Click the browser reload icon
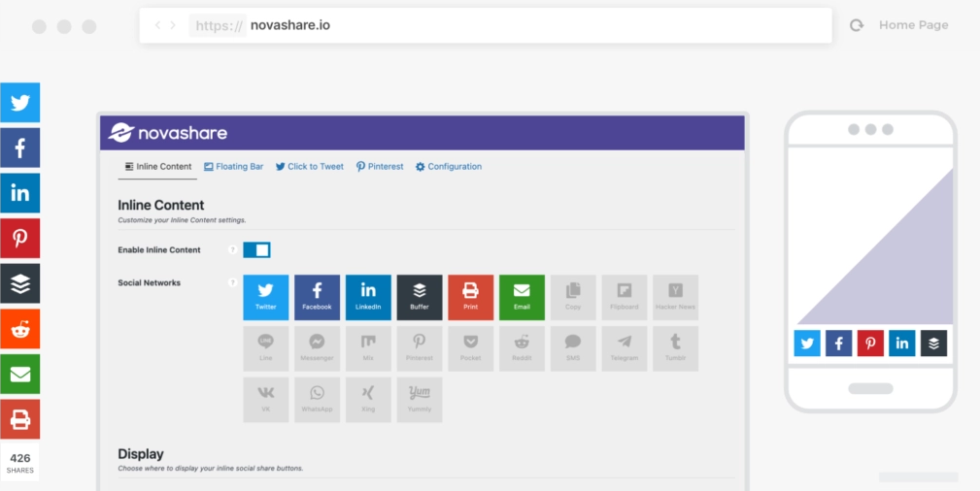 tap(857, 25)
